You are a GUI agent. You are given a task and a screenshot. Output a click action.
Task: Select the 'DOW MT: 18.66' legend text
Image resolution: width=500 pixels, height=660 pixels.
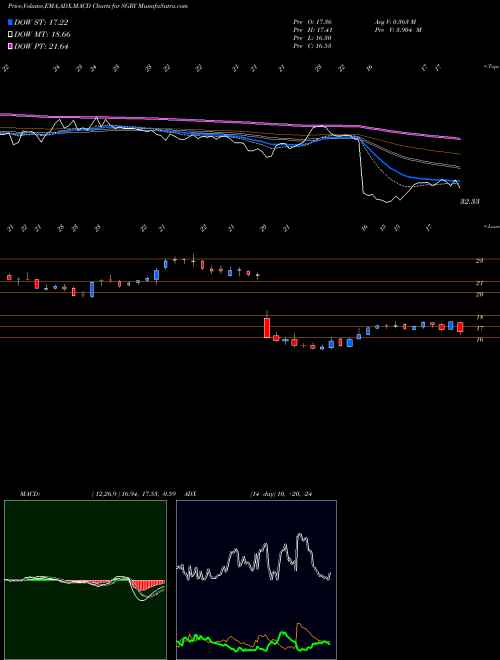(42, 35)
